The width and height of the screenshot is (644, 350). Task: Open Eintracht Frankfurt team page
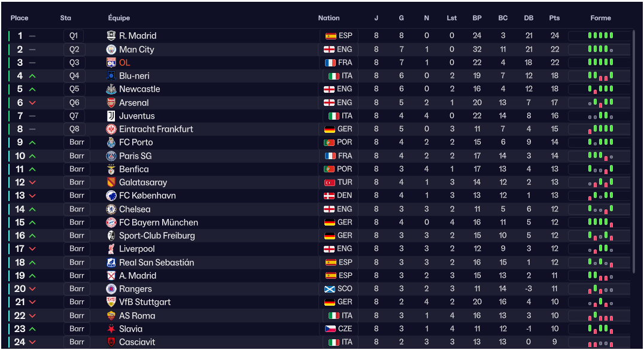(156, 129)
